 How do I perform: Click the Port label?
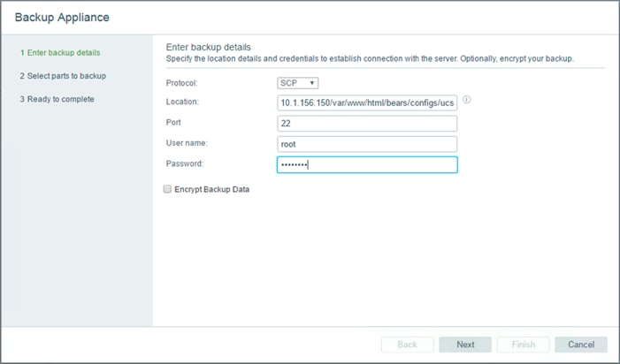173,123
